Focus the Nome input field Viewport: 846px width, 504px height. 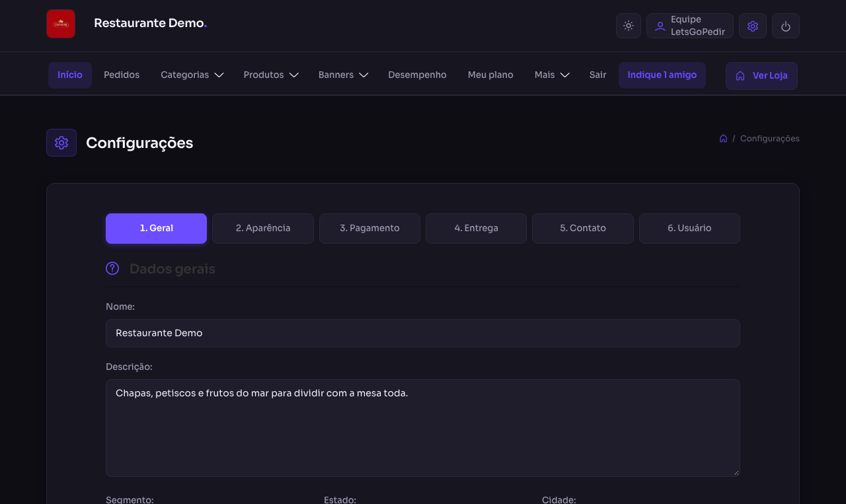423,333
